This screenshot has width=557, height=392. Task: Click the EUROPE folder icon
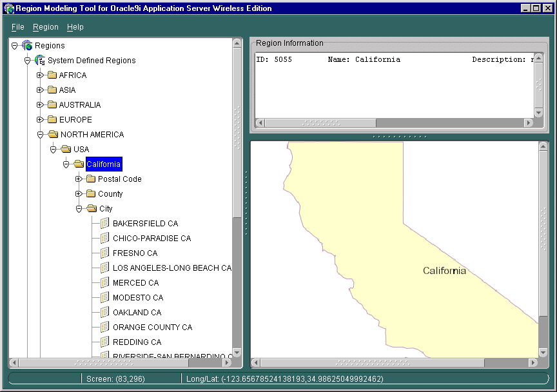(52, 119)
